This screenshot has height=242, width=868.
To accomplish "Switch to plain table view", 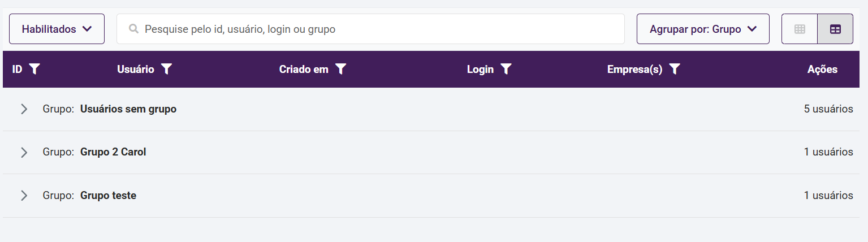I will click(800, 29).
